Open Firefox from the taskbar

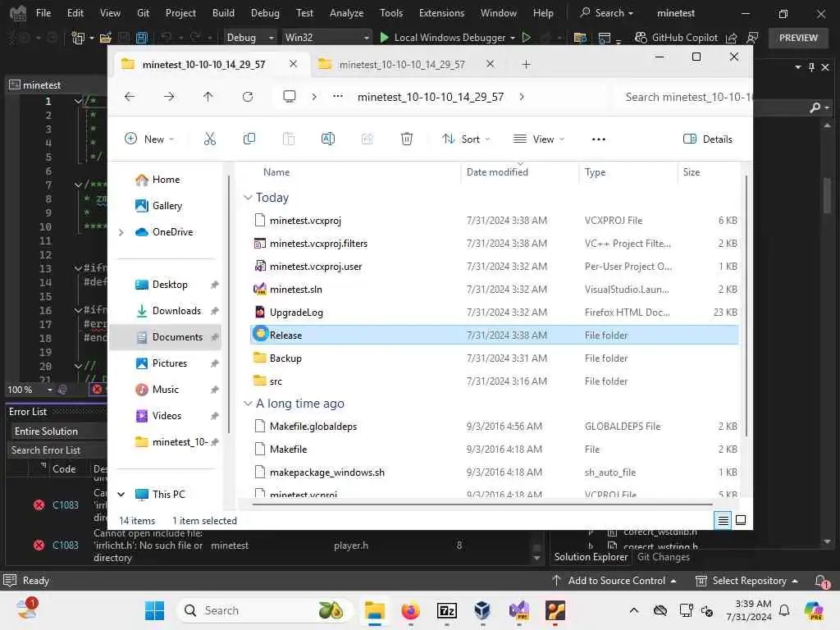[410, 610]
